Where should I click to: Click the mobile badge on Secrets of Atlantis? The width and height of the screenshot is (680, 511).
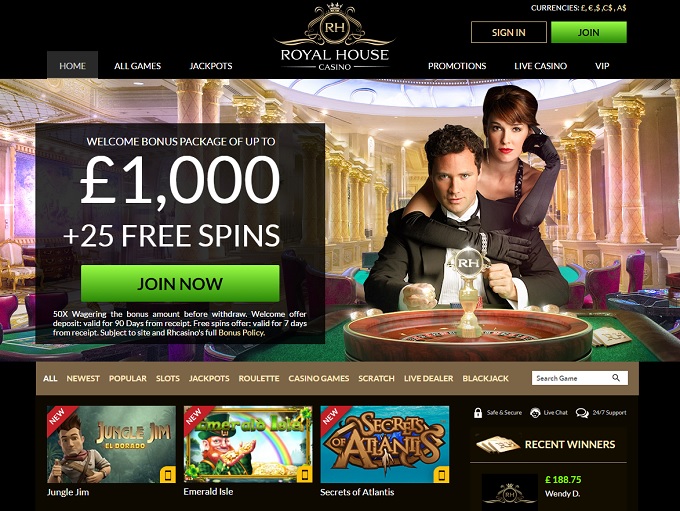(441, 475)
